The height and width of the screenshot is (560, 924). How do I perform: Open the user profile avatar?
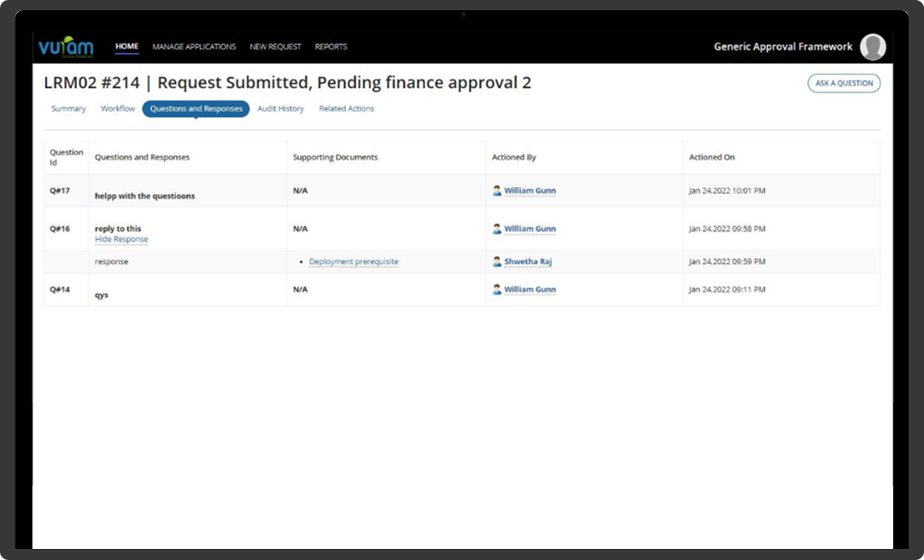click(x=872, y=47)
